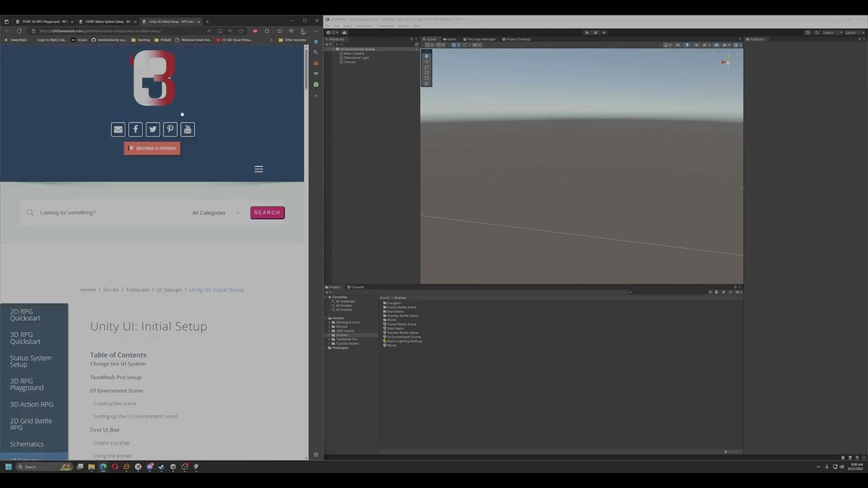868x488 pixels.
Task: Open the YouTube social icon
Action: 188,129
